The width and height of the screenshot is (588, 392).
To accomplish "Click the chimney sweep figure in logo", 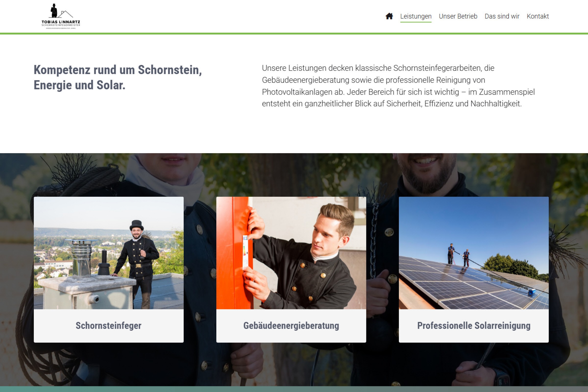I will point(54,11).
